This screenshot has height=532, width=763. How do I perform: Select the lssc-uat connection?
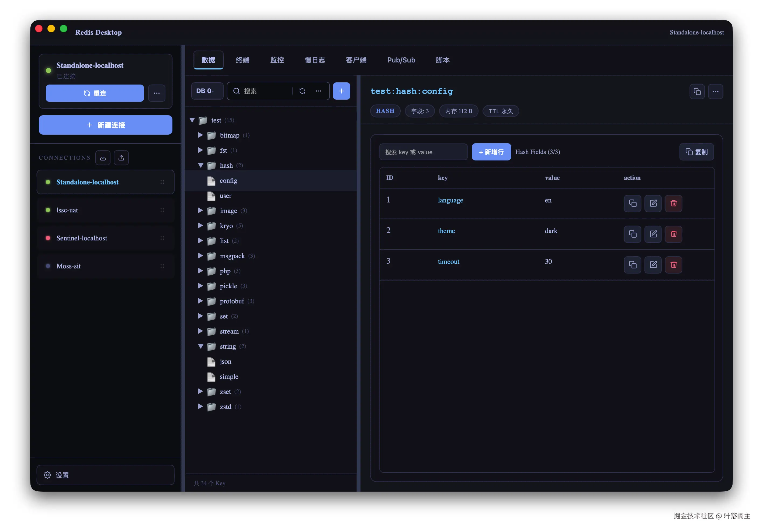click(x=105, y=210)
